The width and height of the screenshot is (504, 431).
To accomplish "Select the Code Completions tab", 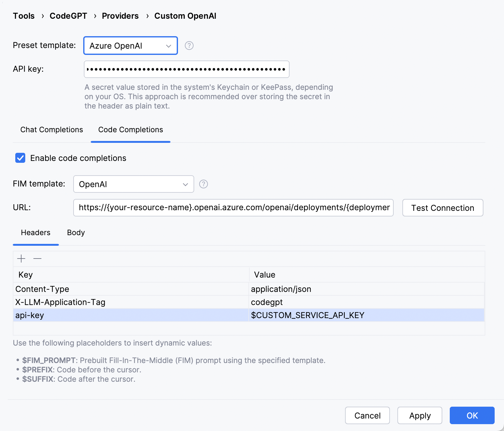I will [x=131, y=130].
